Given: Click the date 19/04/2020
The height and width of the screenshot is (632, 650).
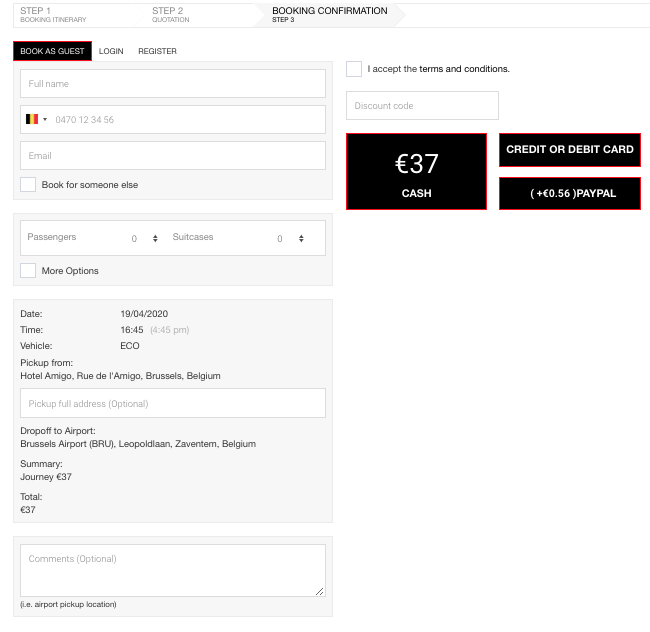Looking at the screenshot, I should 144,314.
